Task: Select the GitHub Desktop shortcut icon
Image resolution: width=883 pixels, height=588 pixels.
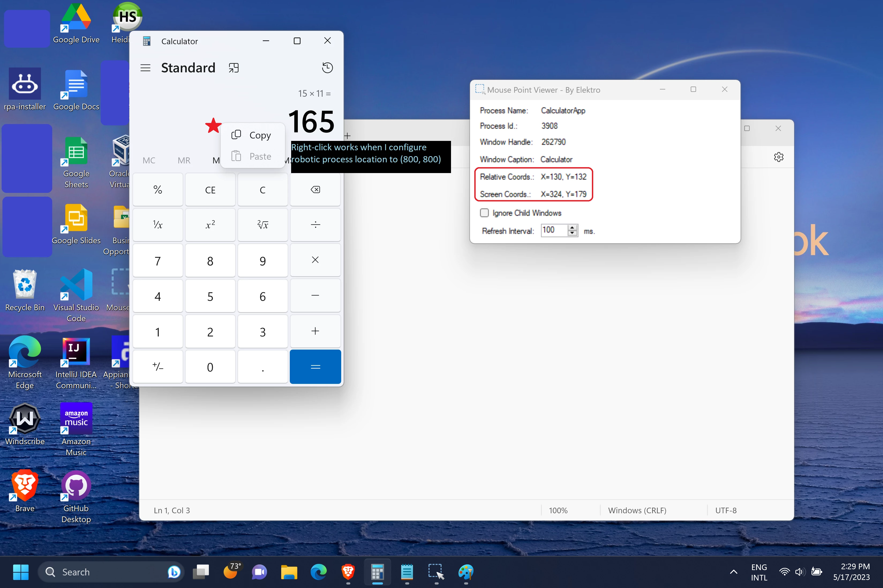Action: point(76,497)
